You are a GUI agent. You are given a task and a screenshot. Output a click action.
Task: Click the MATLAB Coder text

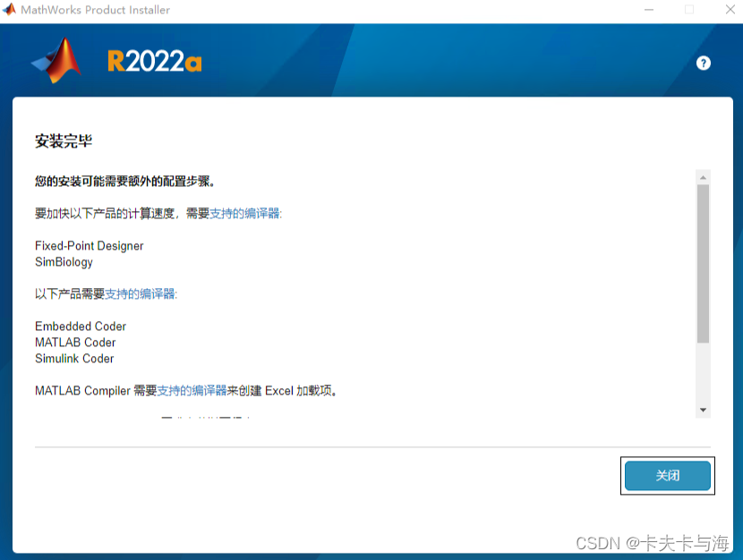(x=75, y=343)
